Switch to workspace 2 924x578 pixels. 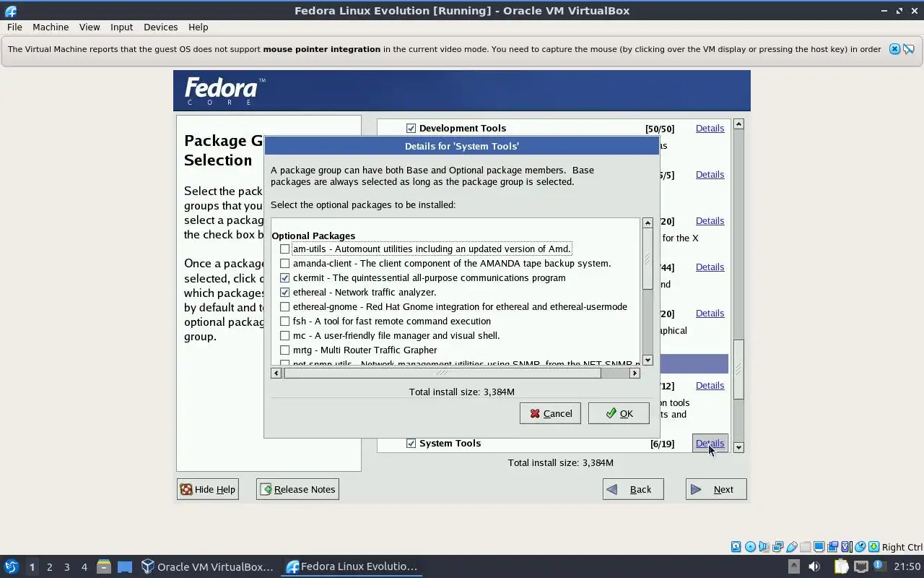point(49,566)
